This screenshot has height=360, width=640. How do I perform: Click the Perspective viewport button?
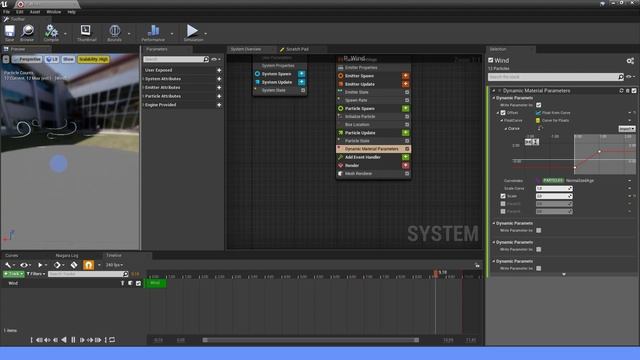[27, 59]
